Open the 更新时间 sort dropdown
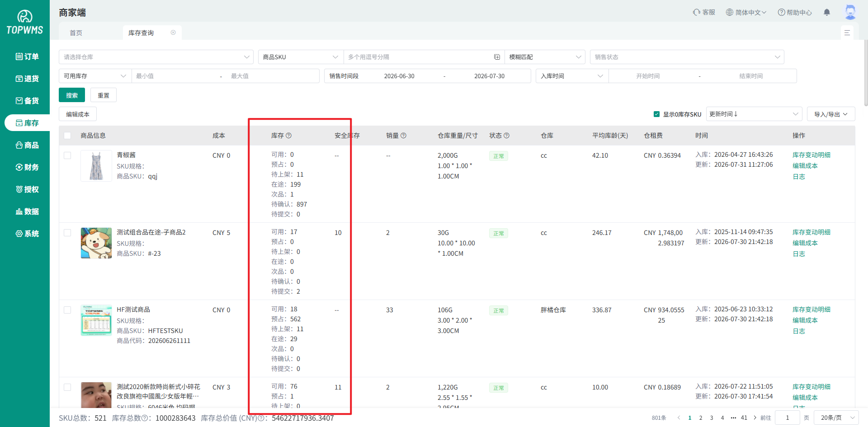Screen dimensions: 868x427 pyautogui.click(x=754, y=114)
